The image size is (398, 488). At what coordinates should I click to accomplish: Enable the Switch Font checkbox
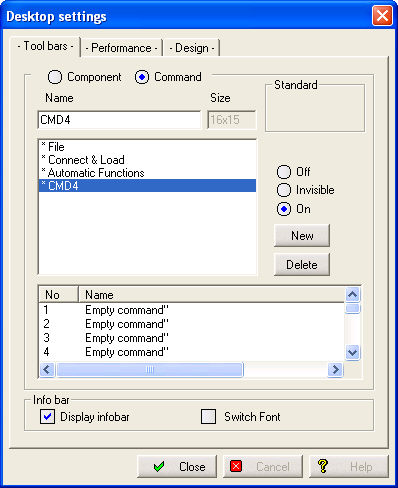[x=209, y=417]
